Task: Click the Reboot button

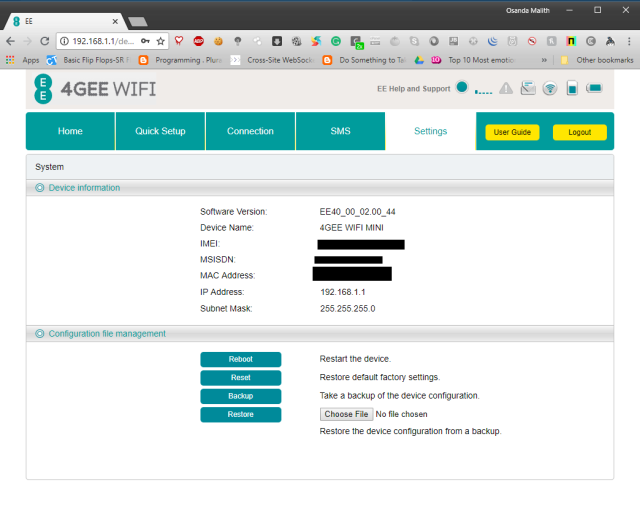Action: [241, 359]
